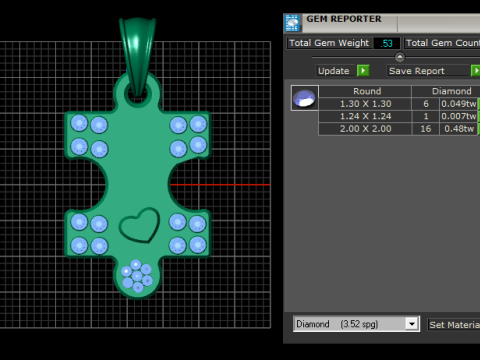Select the 2.00 X 2.00 gem row
The height and width of the screenshot is (360, 480).
pos(399,129)
